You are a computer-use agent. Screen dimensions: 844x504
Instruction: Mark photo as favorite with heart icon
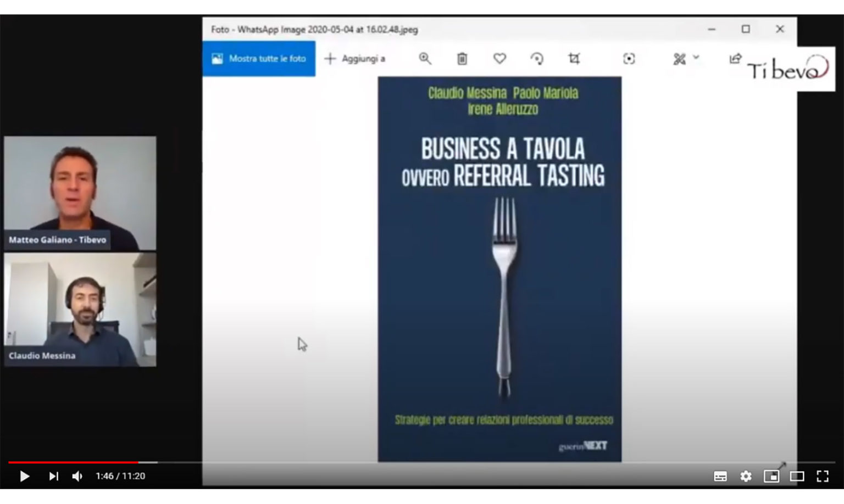(499, 58)
